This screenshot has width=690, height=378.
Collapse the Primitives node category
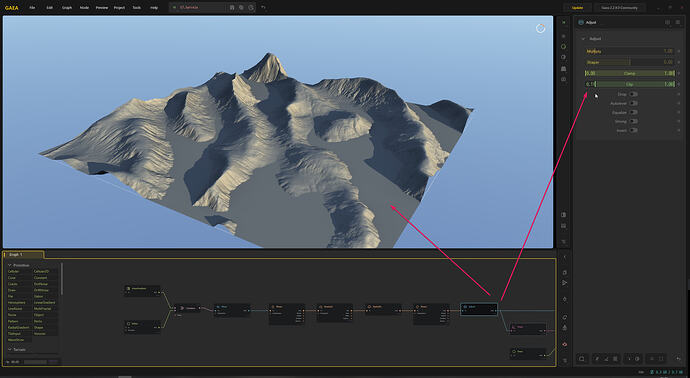coord(10,265)
